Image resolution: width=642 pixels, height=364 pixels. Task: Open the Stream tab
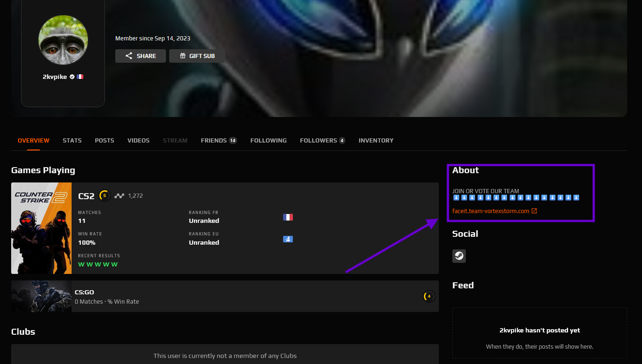(175, 140)
